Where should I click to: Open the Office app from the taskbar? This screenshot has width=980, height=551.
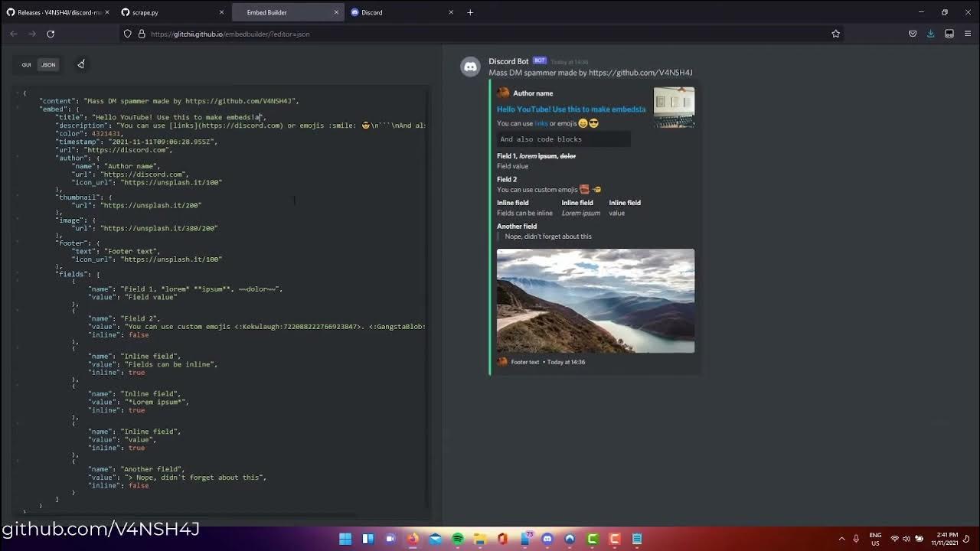pyautogui.click(x=502, y=539)
